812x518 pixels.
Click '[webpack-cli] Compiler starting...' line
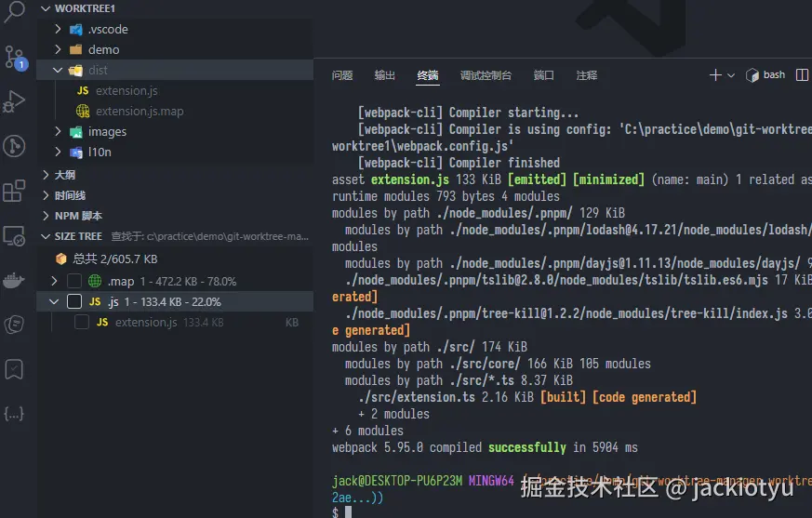pyautogui.click(x=468, y=113)
